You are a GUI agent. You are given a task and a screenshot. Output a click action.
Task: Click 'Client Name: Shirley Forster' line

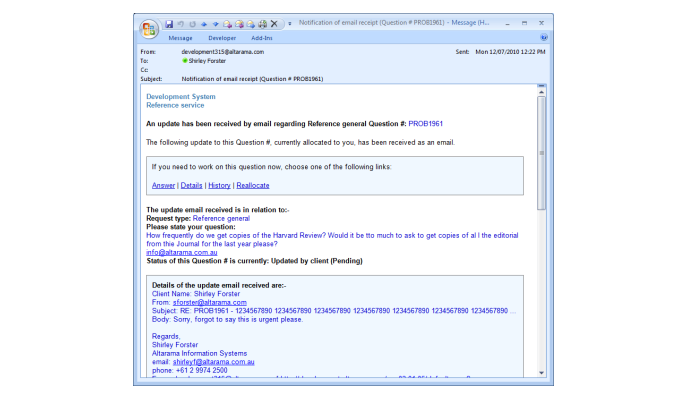point(196,293)
